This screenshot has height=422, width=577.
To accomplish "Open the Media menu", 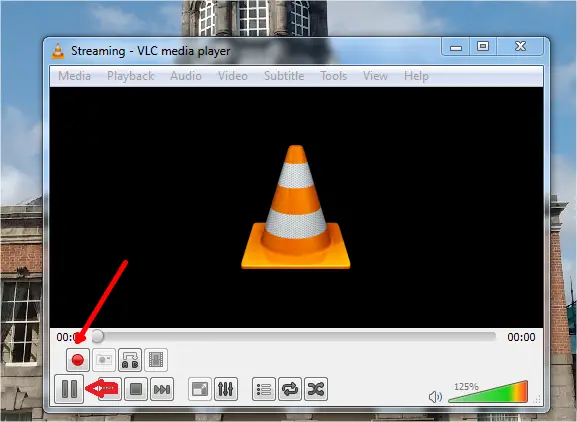I will point(74,76).
